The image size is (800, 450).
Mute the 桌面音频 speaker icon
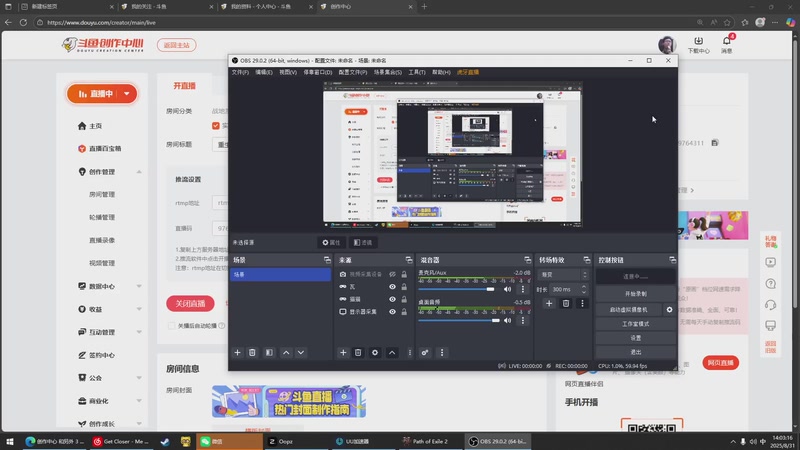click(507, 320)
